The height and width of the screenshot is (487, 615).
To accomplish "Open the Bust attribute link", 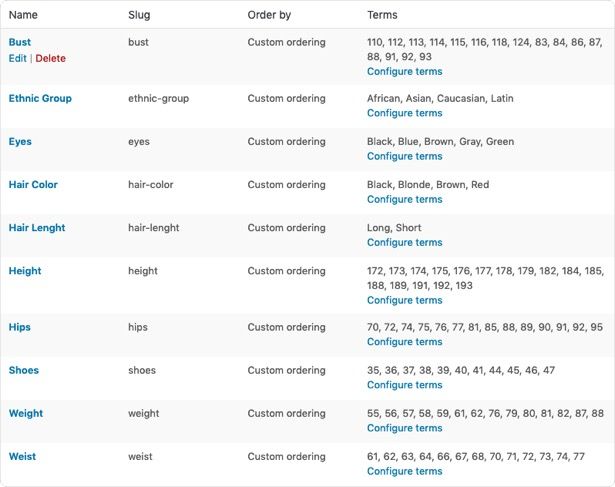I will [x=20, y=42].
